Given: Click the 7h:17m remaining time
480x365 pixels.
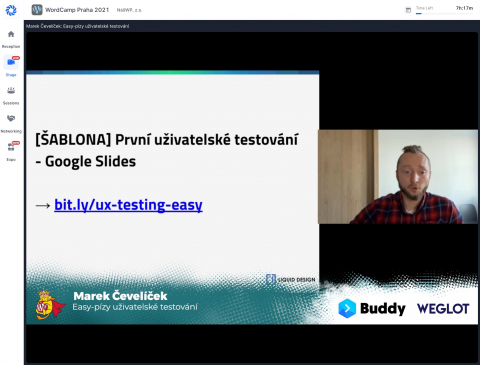Looking at the screenshot, I should 464,8.
